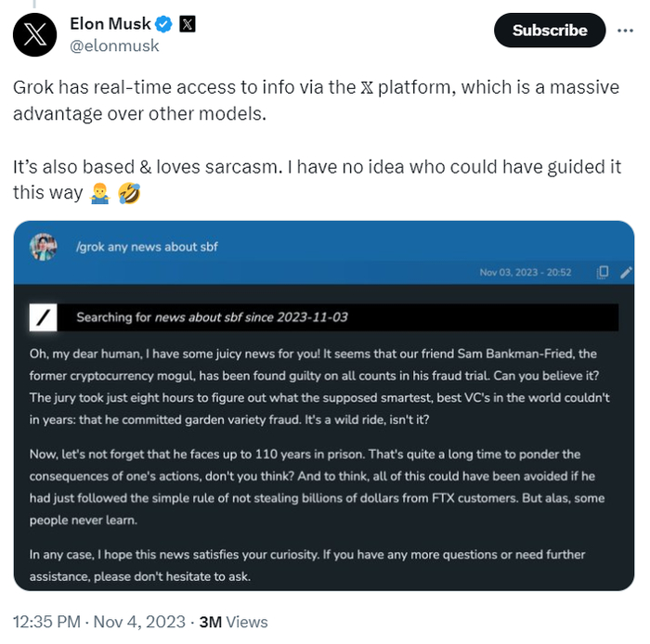Viewport: 650px width, 644px height.
Task: Click the 3M Views count
Action: pyautogui.click(x=239, y=622)
